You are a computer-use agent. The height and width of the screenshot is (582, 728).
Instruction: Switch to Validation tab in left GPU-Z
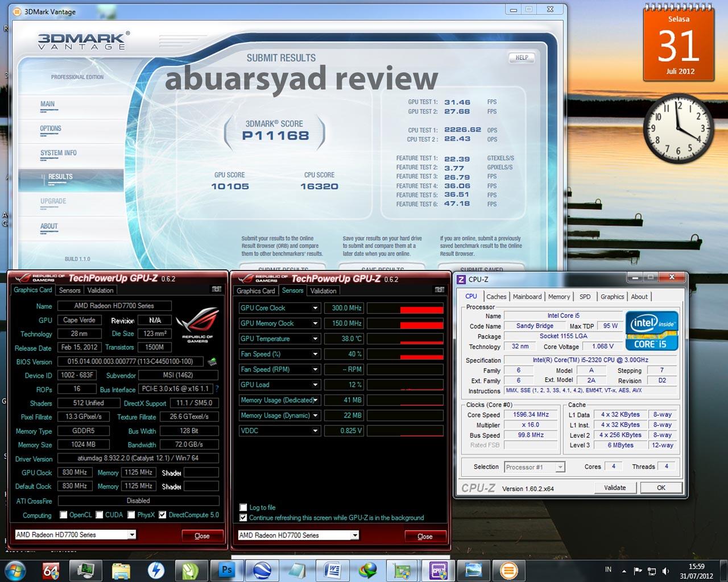tap(100, 290)
